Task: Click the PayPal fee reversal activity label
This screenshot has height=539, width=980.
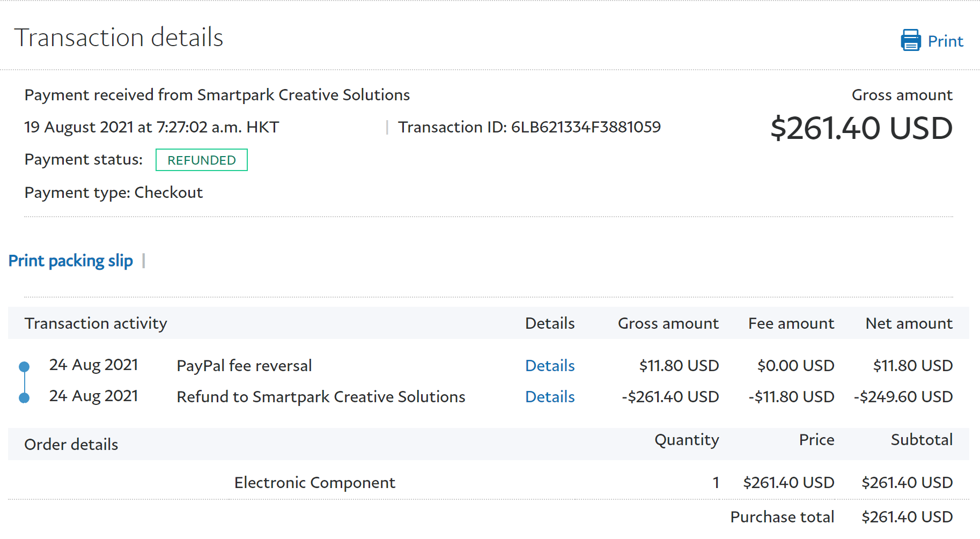Action: (244, 366)
